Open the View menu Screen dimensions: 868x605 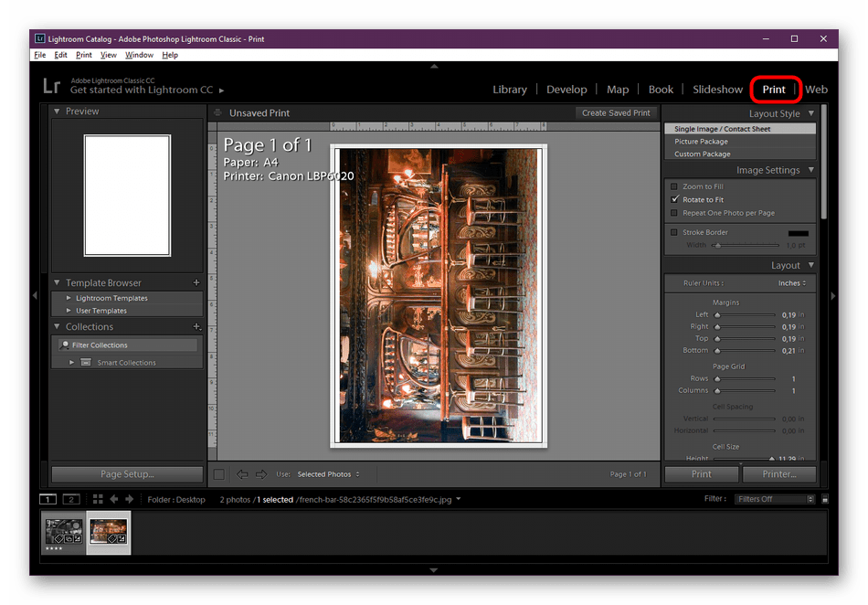(x=109, y=55)
